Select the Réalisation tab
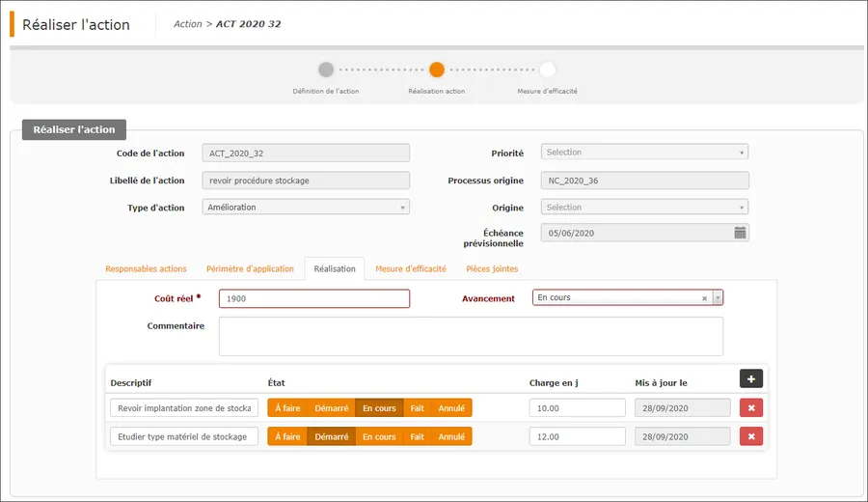 tap(335, 268)
